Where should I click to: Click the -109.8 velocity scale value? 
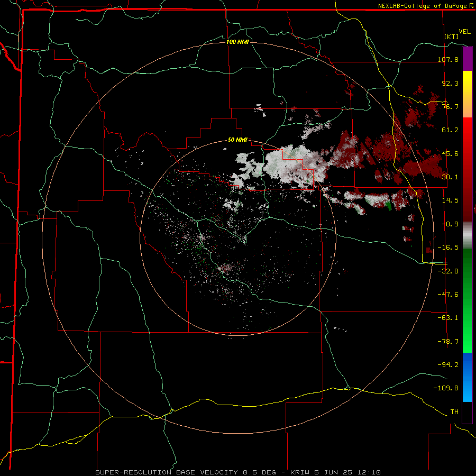[x=446, y=388]
